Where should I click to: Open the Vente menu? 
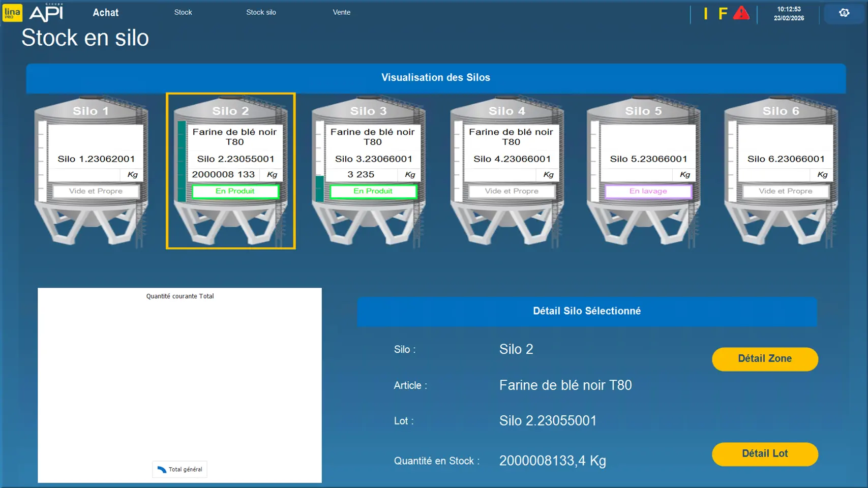click(341, 12)
